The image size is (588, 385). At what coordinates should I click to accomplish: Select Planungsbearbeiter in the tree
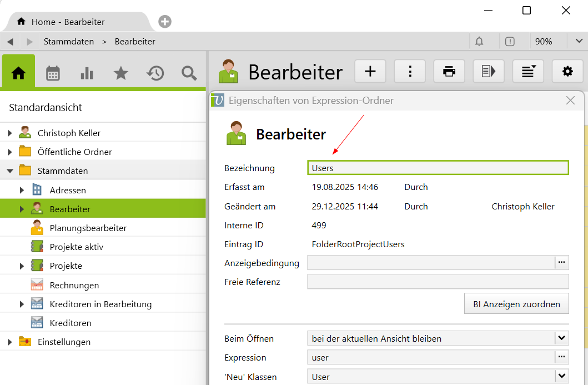pos(88,228)
